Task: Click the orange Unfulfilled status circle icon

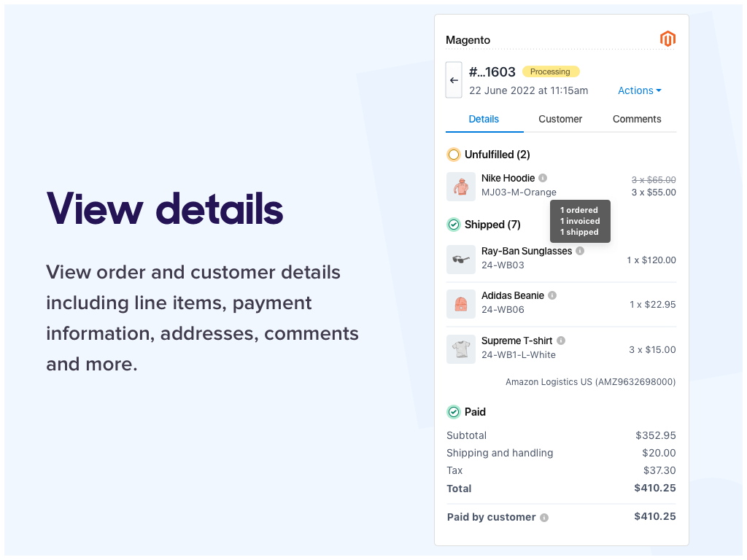Action: tap(453, 155)
